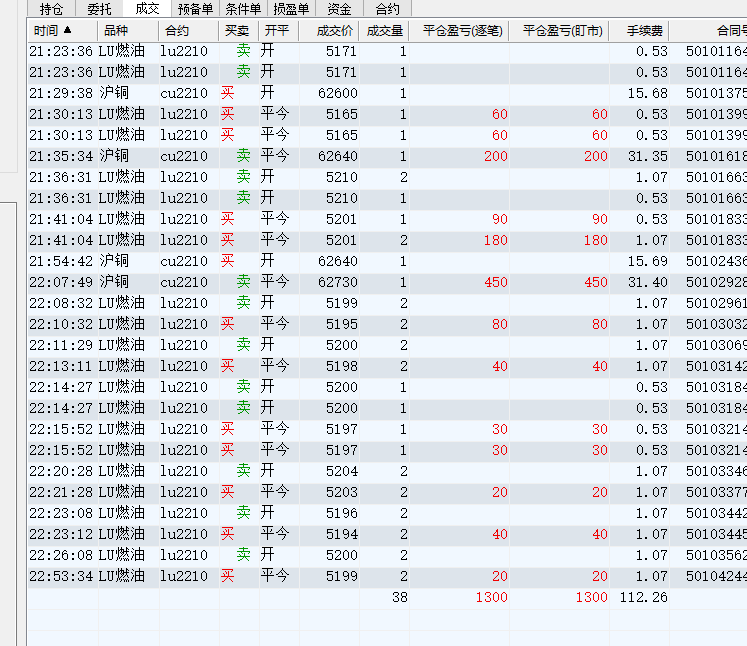747x646 pixels.
Task: Sort by the 成交量 column header
Action: click(385, 30)
